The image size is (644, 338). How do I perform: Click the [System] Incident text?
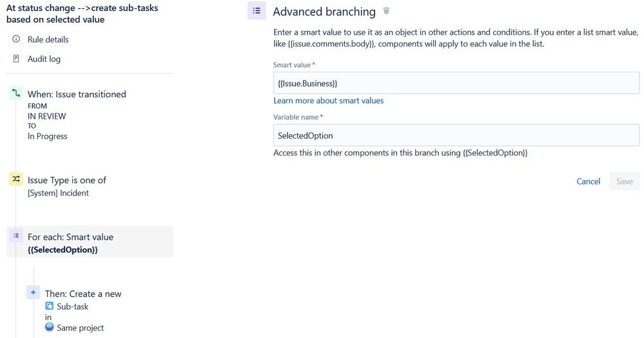[x=58, y=193]
